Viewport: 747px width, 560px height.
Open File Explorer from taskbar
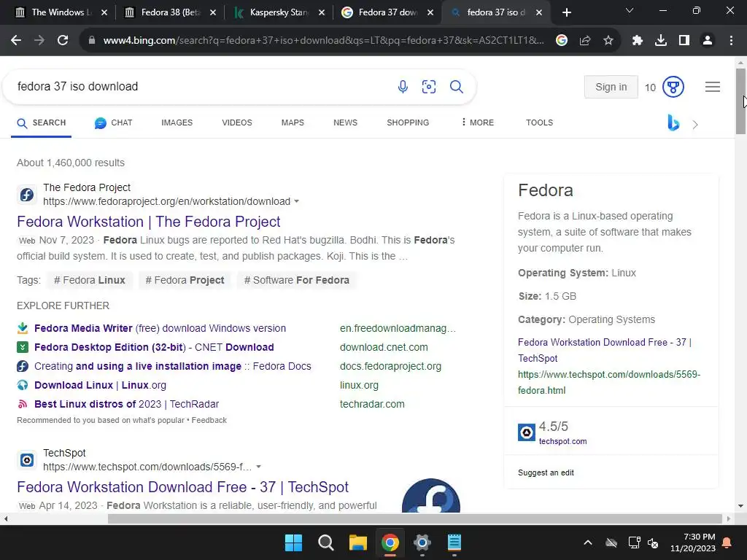[x=357, y=542]
